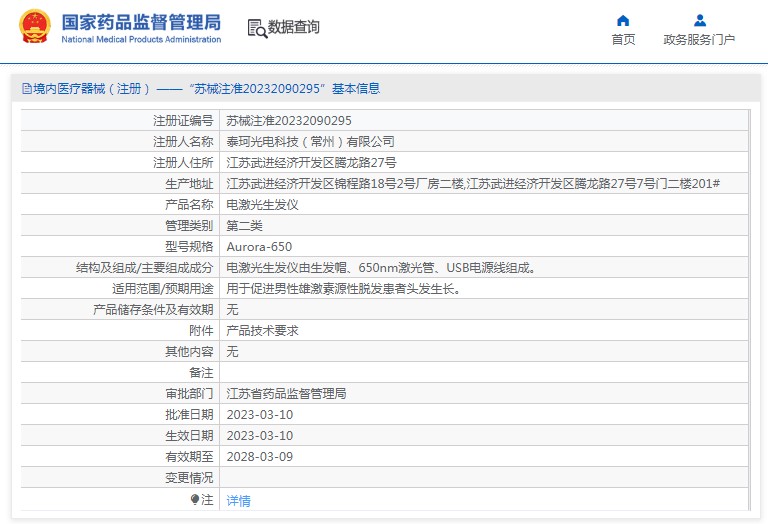Click the 管理类别 value 第二类
This screenshot has width=768, height=524.
click(x=245, y=225)
